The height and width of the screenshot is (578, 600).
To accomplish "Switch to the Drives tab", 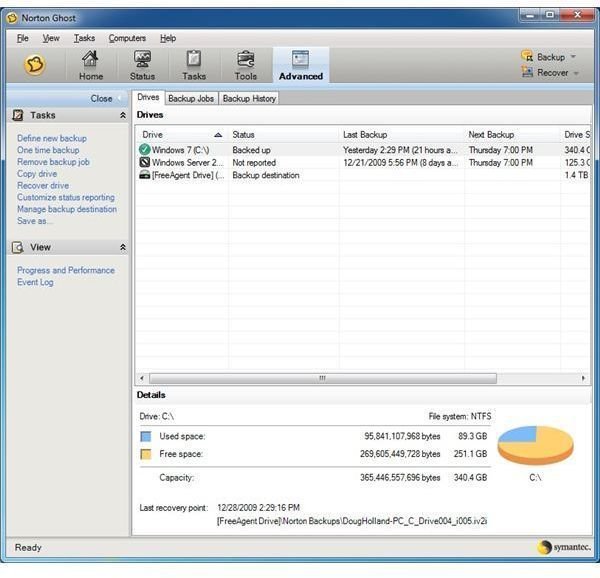I will pos(148,98).
